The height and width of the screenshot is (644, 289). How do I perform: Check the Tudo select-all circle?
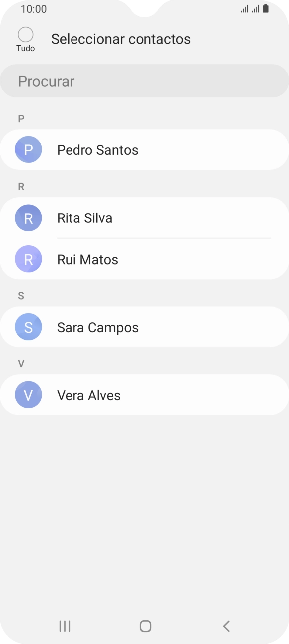click(25, 34)
